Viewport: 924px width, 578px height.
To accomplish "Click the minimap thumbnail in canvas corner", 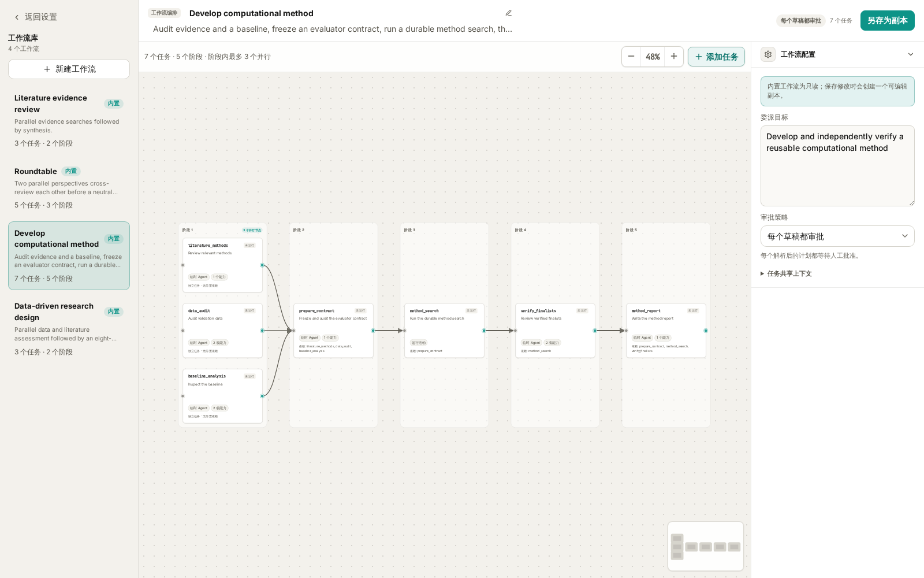I will pos(706,546).
